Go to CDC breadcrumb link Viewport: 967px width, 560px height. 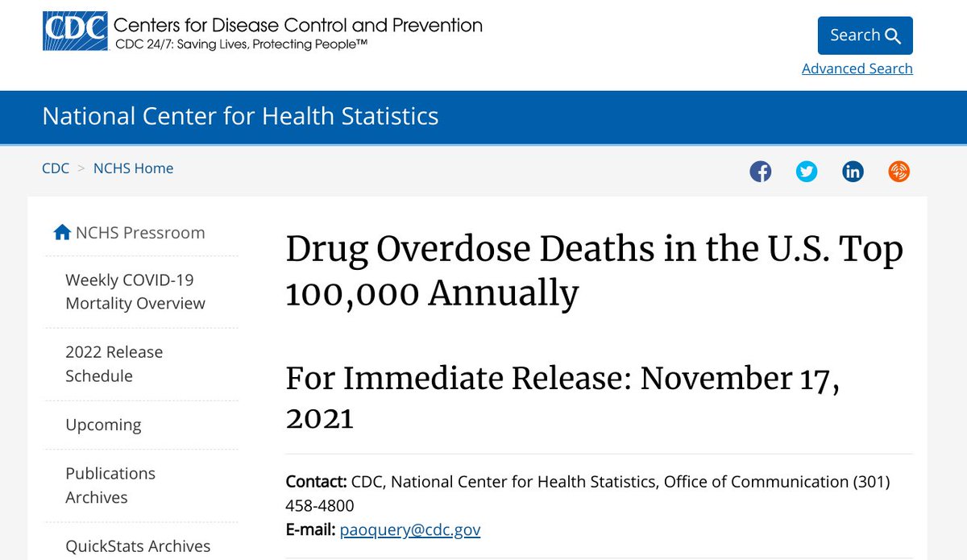(x=56, y=168)
